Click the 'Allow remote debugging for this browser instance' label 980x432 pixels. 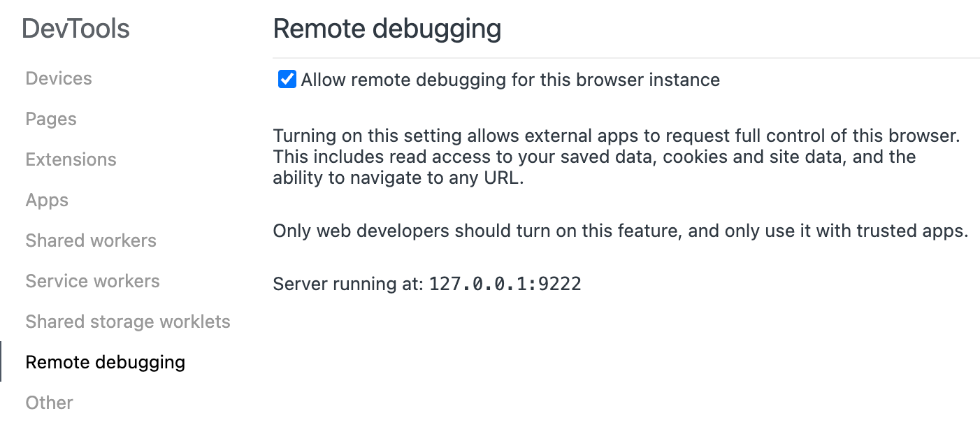510,80
